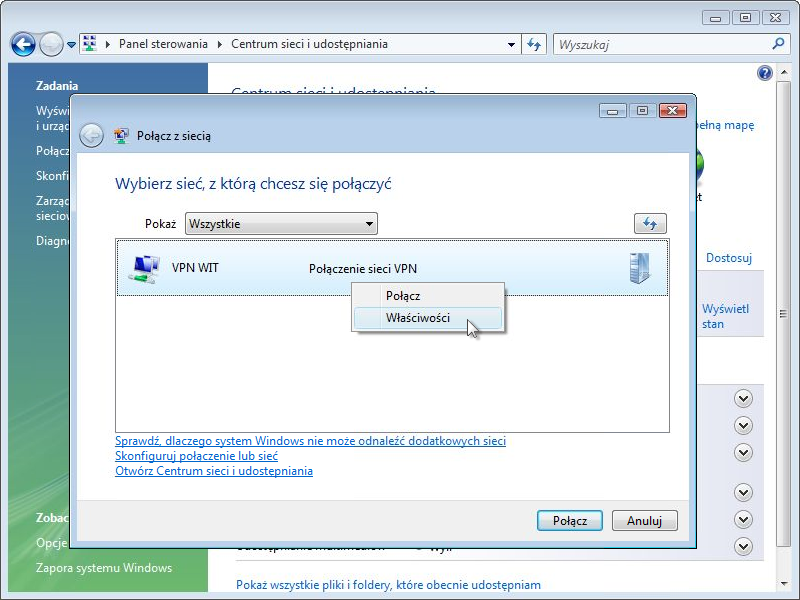Screen dimensions: 800x600
Task: Select Właściwości from the context menu
Action: 417,319
